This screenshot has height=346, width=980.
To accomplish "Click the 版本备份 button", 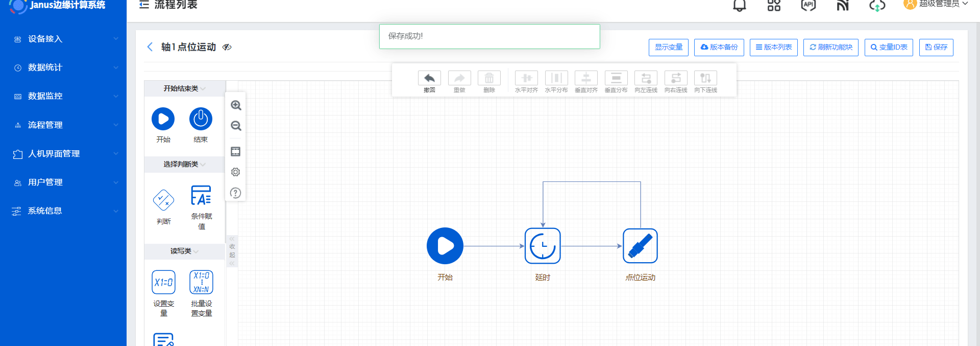I will coord(719,47).
